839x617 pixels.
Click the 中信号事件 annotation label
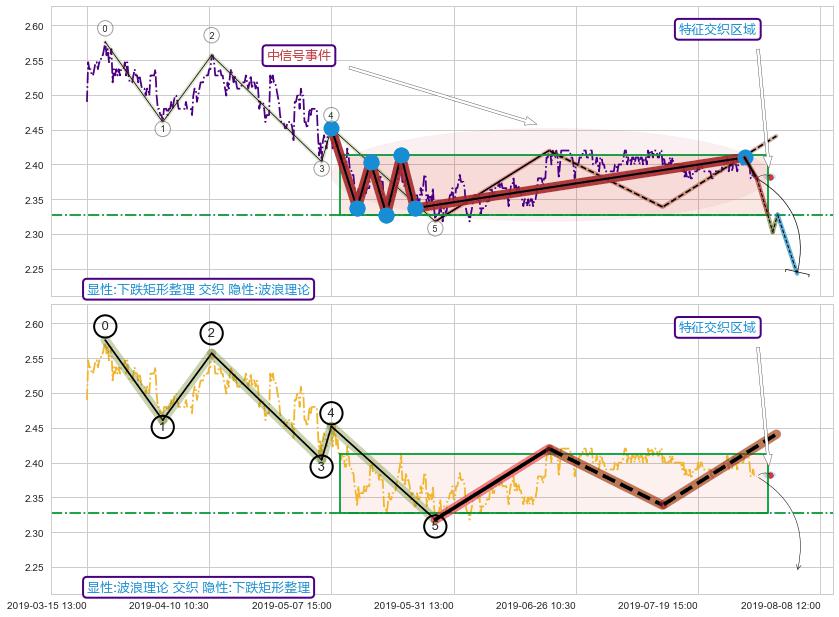[298, 55]
